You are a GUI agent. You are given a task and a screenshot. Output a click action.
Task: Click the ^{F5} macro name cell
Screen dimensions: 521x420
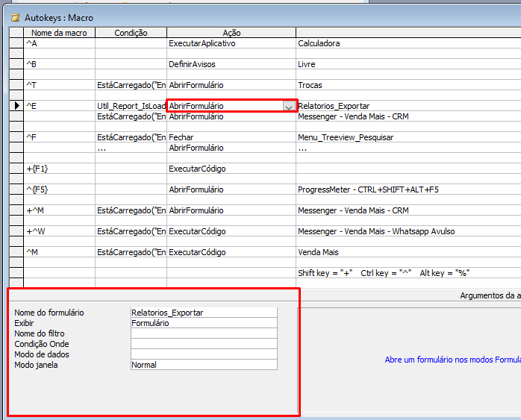(59, 189)
